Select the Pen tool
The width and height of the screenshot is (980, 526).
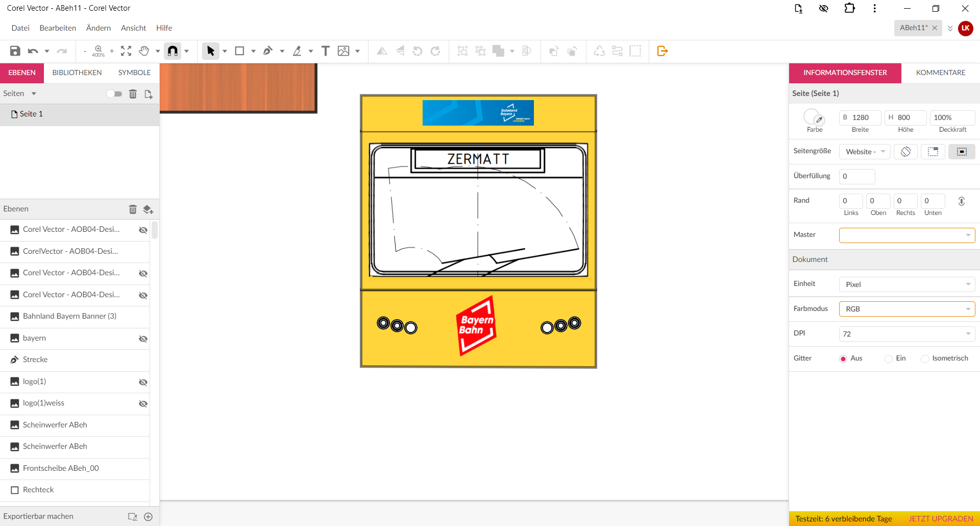point(267,51)
